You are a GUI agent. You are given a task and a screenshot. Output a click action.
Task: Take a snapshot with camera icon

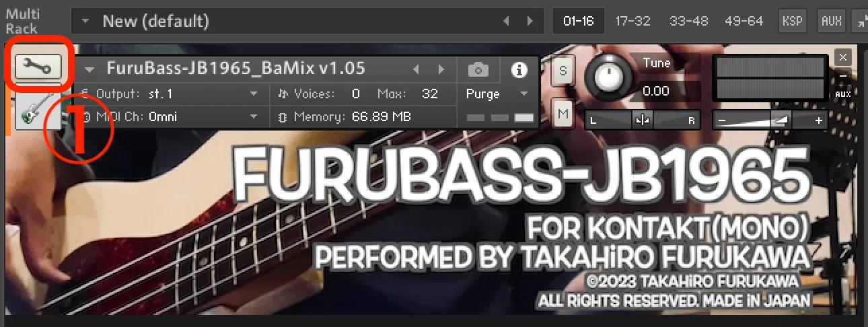coord(478,69)
